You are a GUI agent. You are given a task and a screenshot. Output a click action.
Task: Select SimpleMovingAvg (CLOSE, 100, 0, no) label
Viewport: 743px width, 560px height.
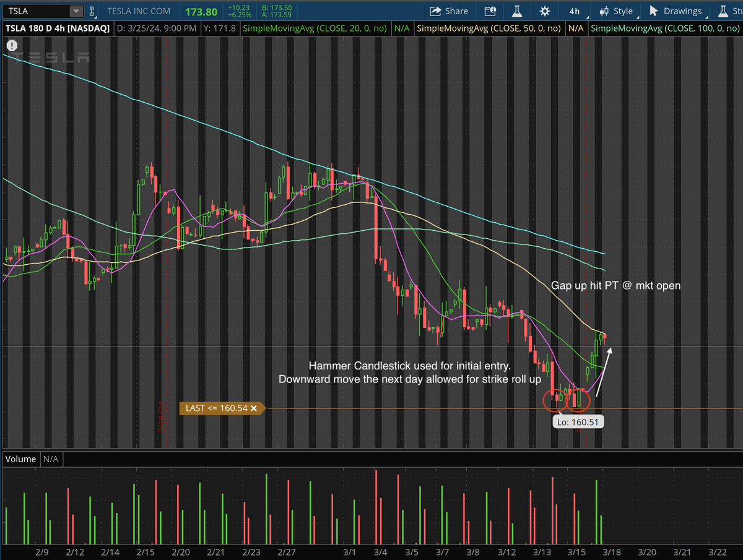666,28
